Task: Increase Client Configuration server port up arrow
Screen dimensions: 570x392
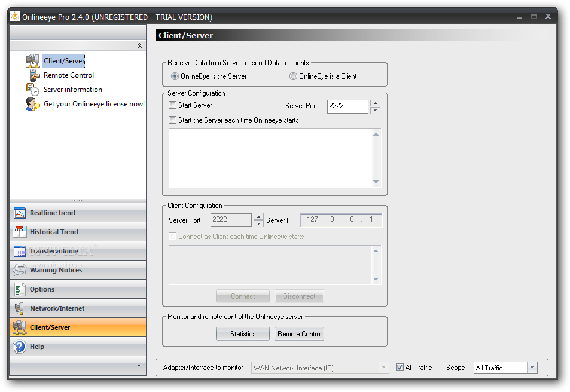Action: [258, 217]
